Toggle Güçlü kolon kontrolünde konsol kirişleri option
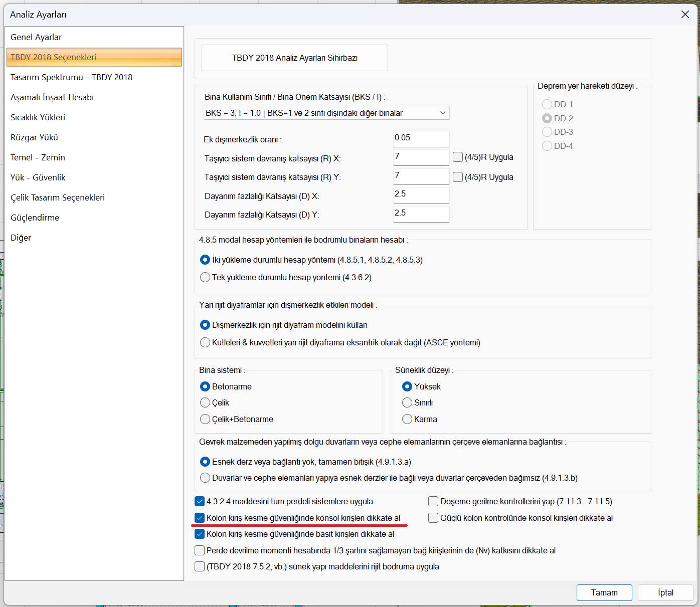The width and height of the screenshot is (700, 607). click(433, 518)
